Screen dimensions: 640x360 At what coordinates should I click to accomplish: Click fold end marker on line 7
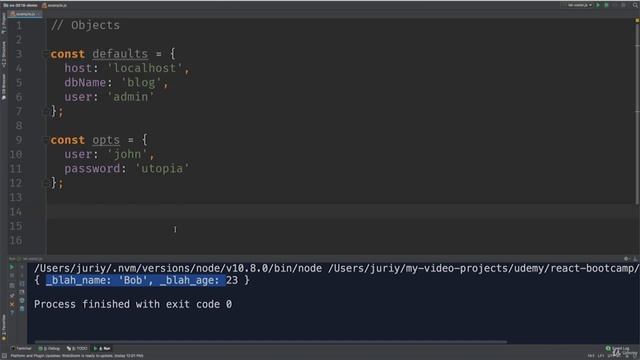45,111
